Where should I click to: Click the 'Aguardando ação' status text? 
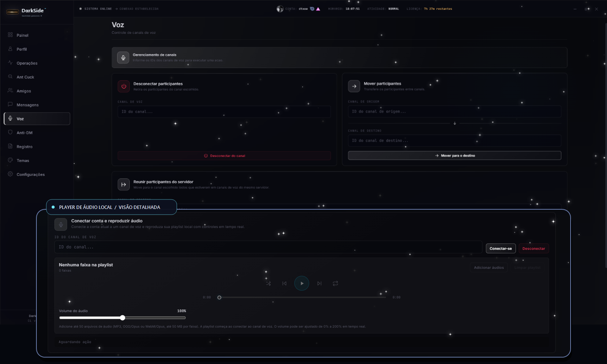pyautogui.click(x=75, y=342)
